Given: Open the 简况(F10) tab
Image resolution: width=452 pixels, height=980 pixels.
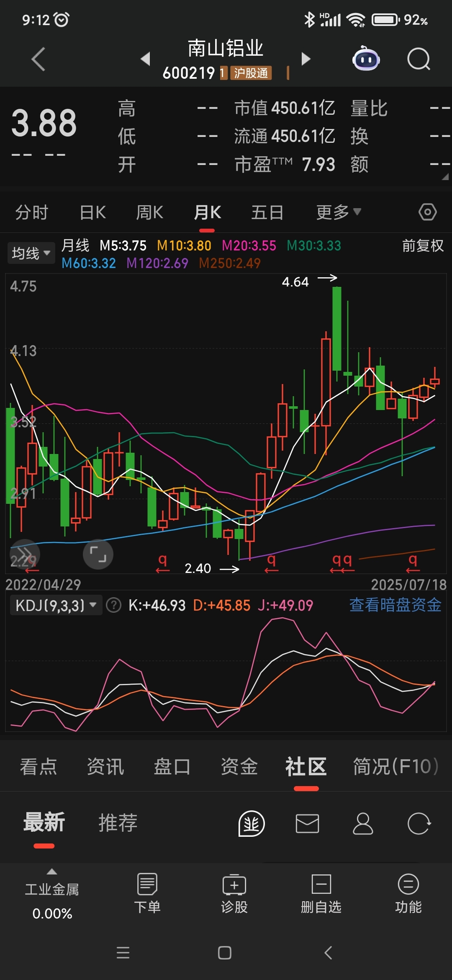Looking at the screenshot, I should pos(396,766).
